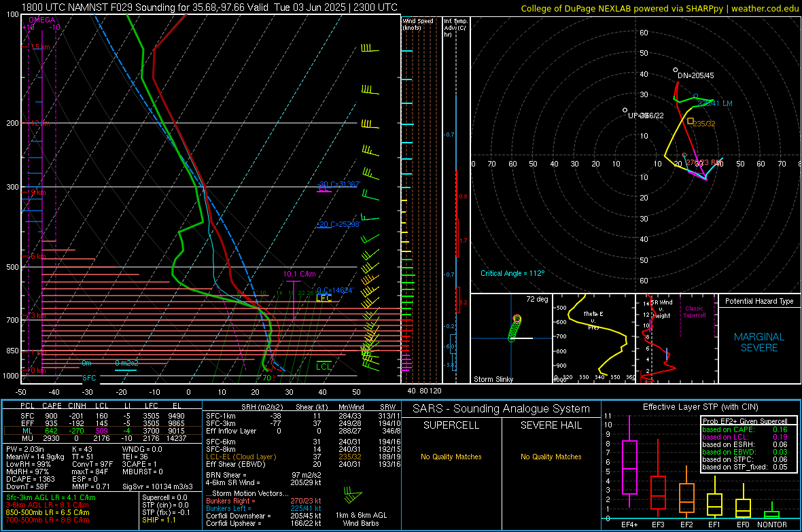
Task: Click the Effective Layer STP (with CIN) title
Action: [701, 407]
